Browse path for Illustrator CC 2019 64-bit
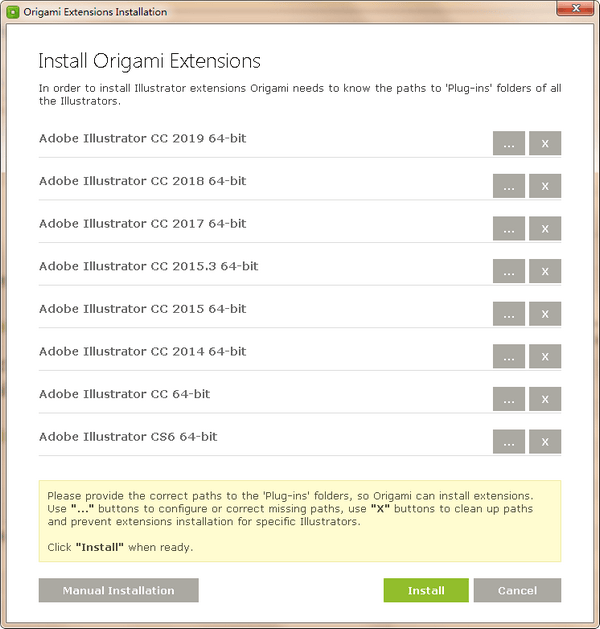The height and width of the screenshot is (629, 600). click(508, 143)
